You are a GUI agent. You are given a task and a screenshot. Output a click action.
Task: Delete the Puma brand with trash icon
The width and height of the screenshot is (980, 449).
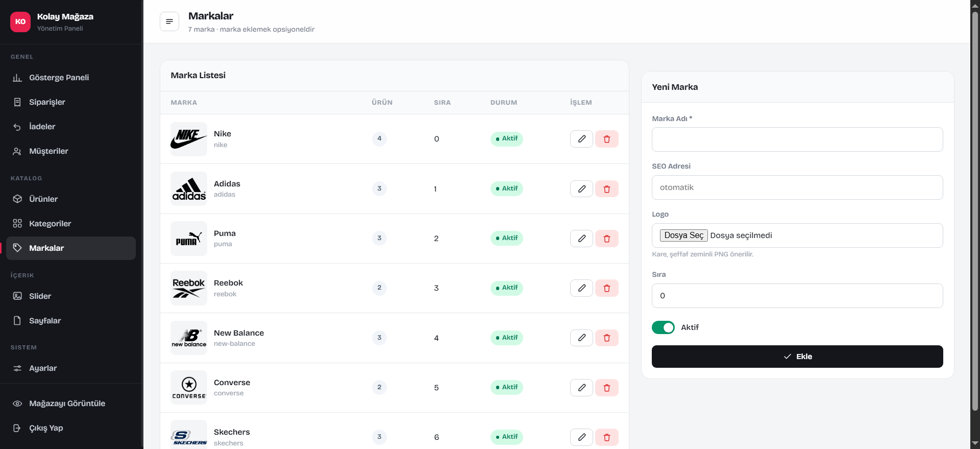point(607,239)
